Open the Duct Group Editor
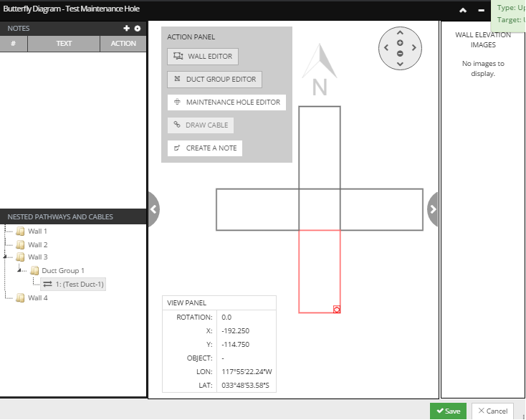Screen dimensions: 526x420 pos(214,80)
